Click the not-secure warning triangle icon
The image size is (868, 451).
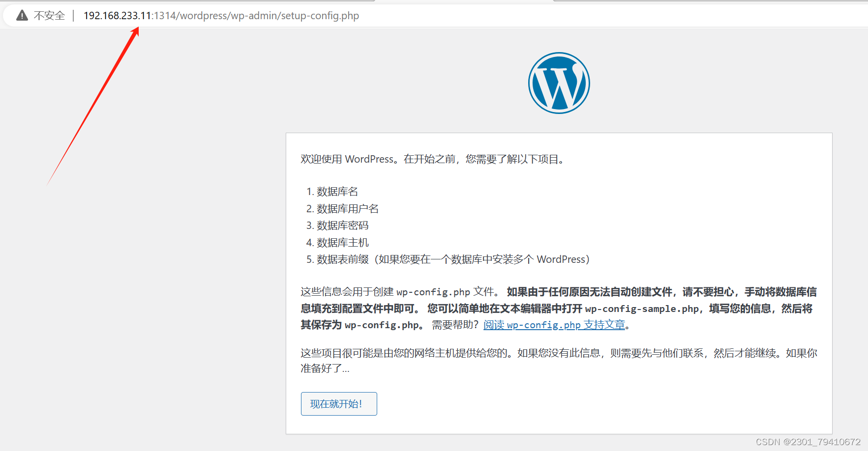click(x=22, y=16)
